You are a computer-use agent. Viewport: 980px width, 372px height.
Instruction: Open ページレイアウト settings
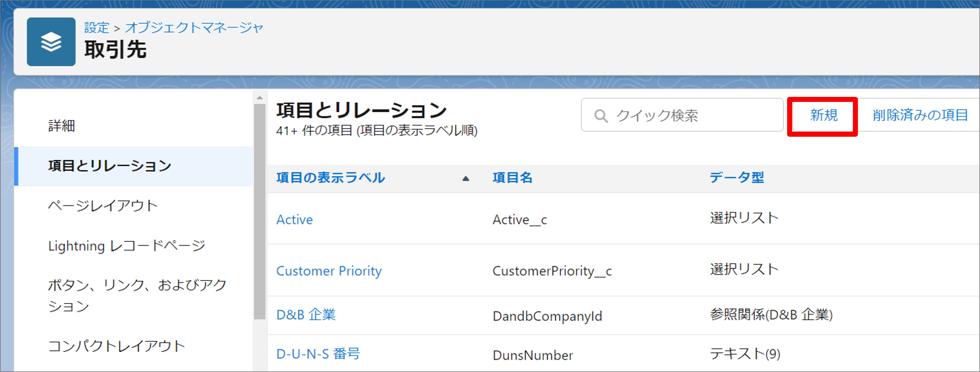pos(103,205)
